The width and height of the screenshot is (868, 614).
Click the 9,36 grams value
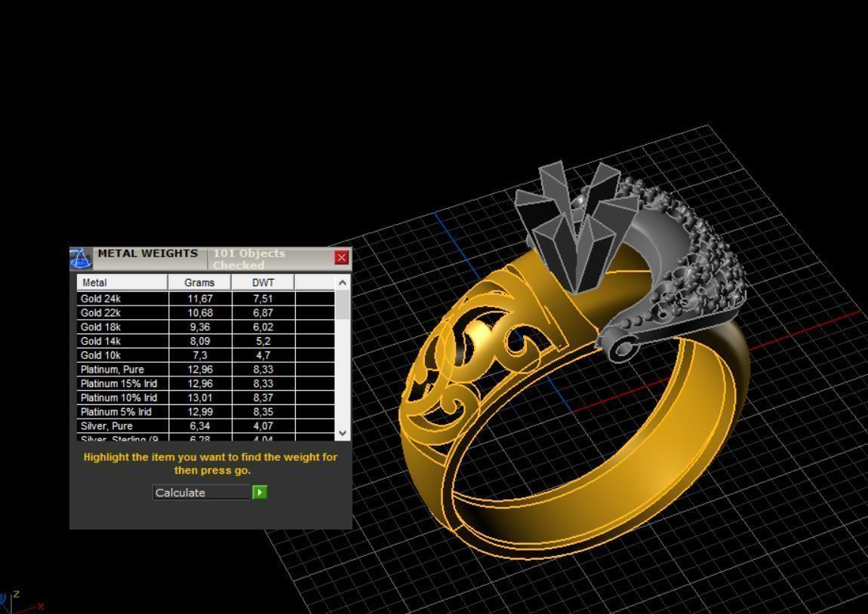click(200, 327)
